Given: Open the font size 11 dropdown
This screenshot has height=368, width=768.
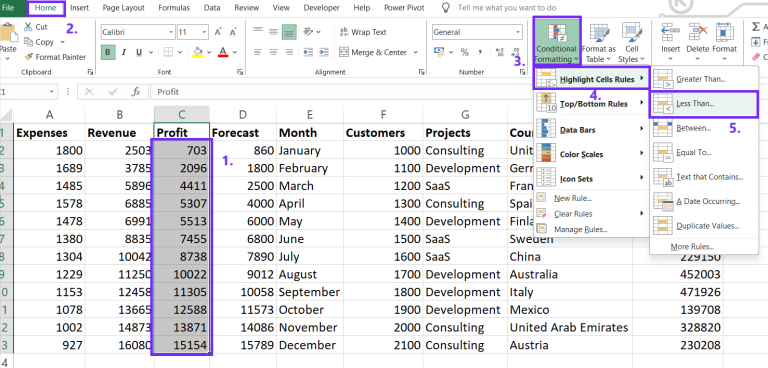Looking at the screenshot, I should click(x=204, y=32).
